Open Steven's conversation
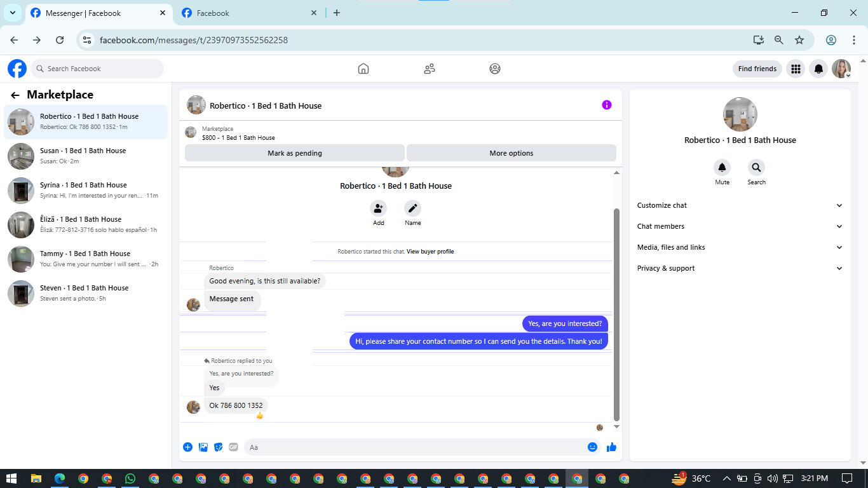868x488 pixels. click(86, 293)
